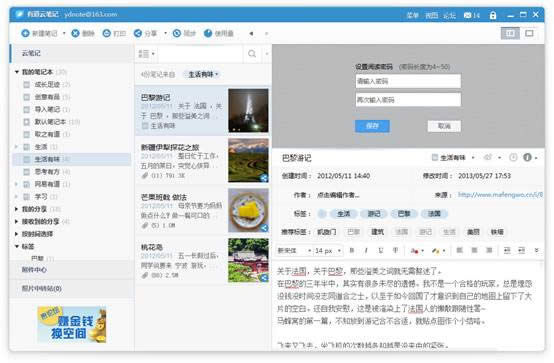The height and width of the screenshot is (363, 554).
Task: Toggle underline formatting
Action: pyautogui.click(x=381, y=250)
